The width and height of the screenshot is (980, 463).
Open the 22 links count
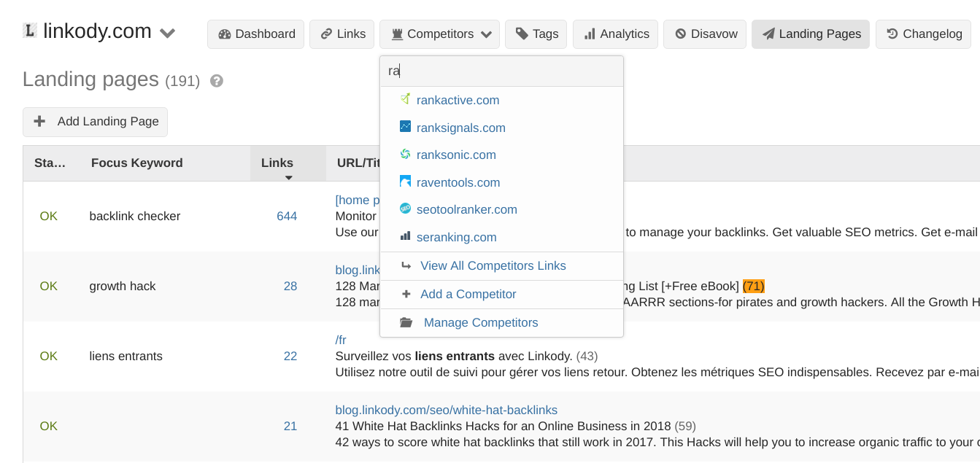[290, 357]
